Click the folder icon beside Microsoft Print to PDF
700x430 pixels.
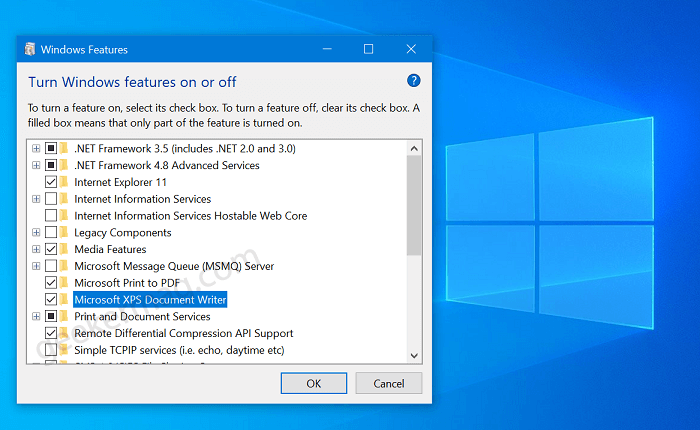tap(64, 283)
